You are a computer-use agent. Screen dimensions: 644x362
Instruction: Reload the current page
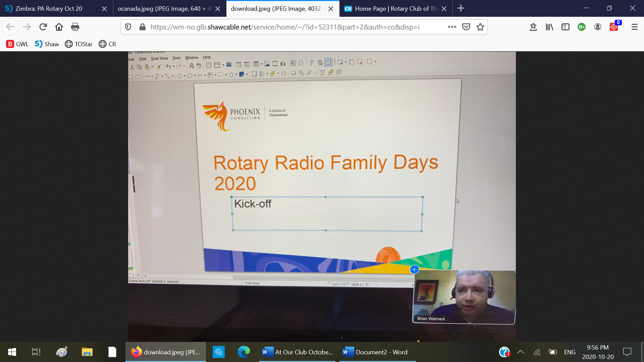[x=43, y=27]
